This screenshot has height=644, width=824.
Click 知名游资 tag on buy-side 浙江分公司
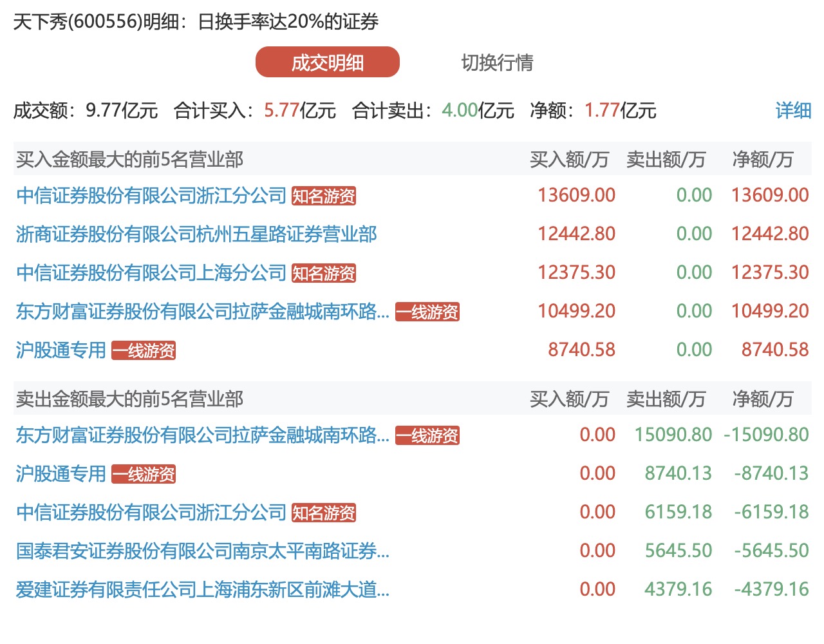pyautogui.click(x=324, y=196)
